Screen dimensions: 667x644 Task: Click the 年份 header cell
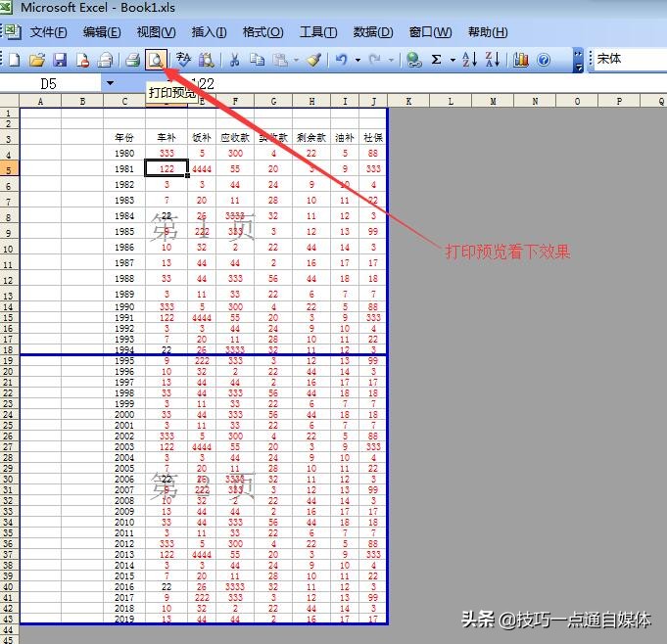(x=124, y=137)
